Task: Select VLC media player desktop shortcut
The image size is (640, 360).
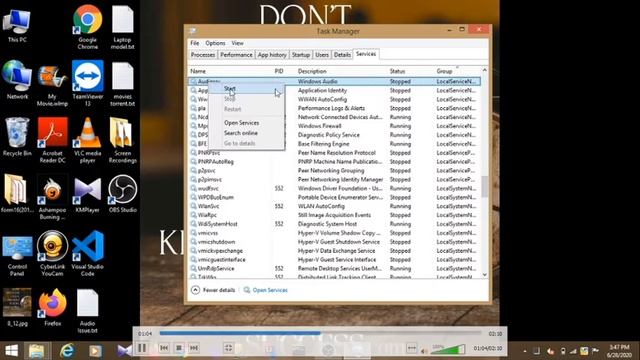Action: (x=88, y=140)
